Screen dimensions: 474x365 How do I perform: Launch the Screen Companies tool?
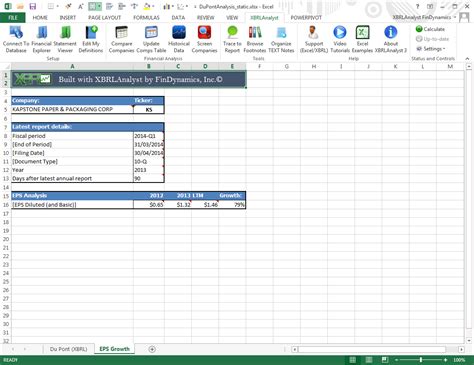point(204,39)
